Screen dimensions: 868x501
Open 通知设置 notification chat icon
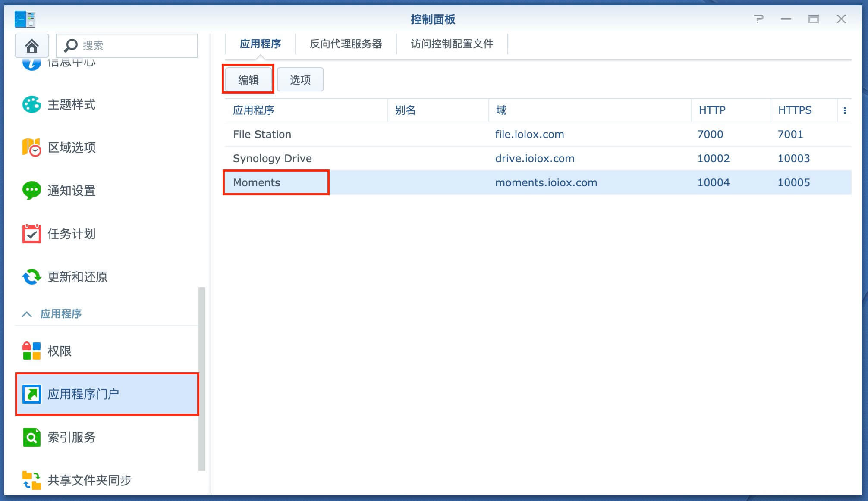point(31,191)
